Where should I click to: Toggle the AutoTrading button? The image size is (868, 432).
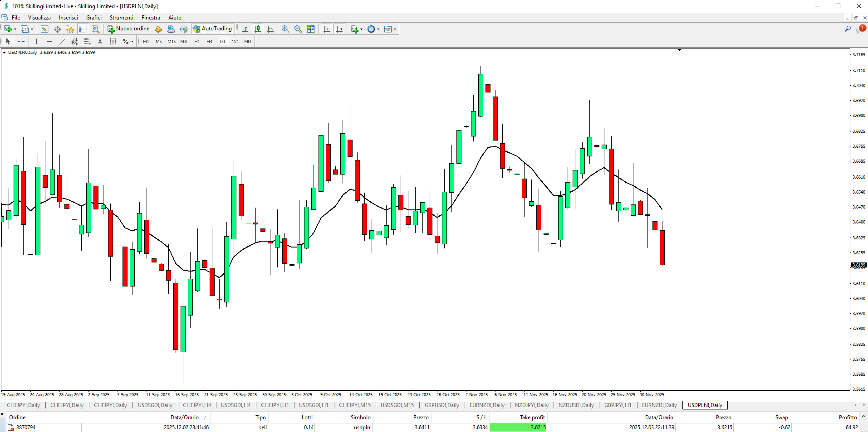(x=212, y=29)
